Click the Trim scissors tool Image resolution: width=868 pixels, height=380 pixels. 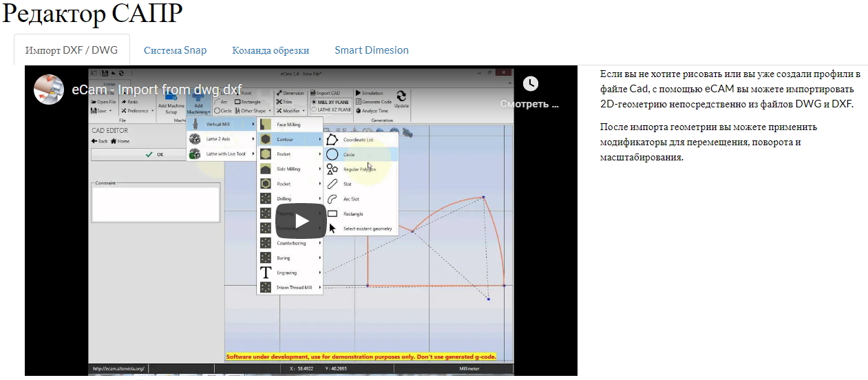pos(284,102)
